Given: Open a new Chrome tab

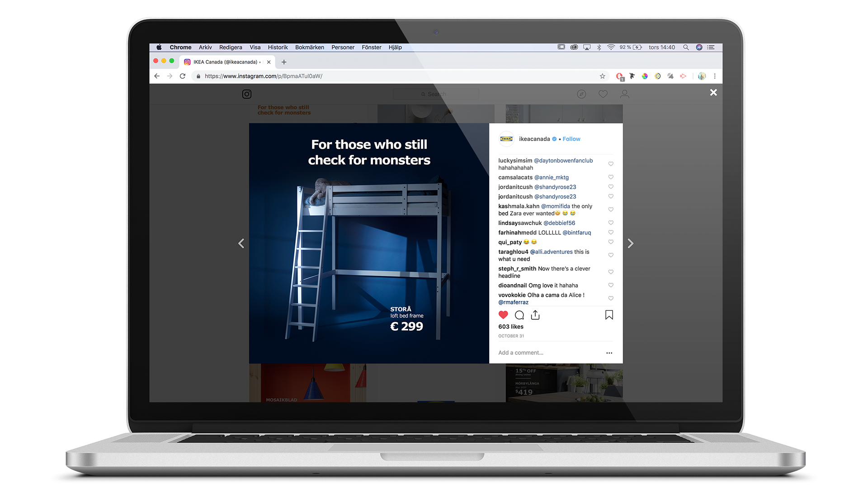Looking at the screenshot, I should (x=284, y=62).
